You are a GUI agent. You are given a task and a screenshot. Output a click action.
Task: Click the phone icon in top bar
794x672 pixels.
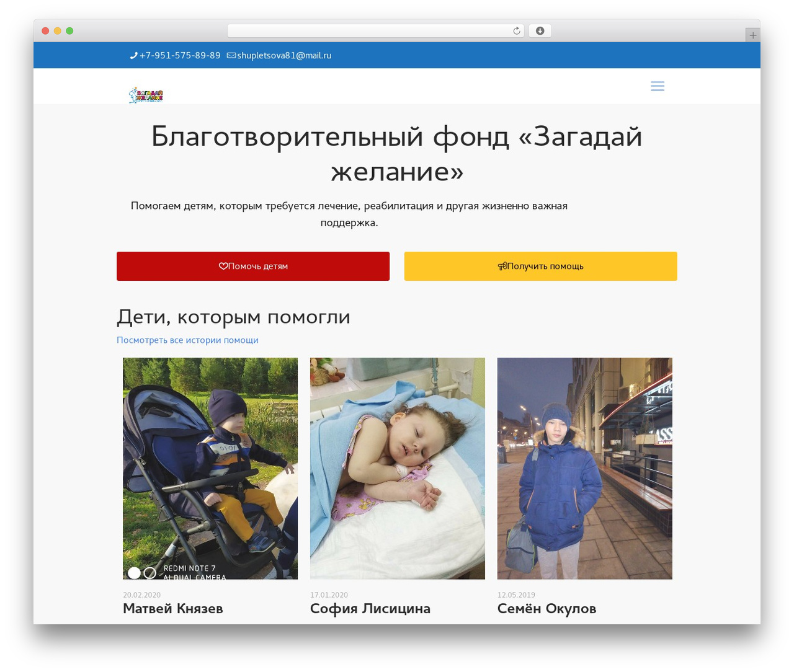(133, 56)
